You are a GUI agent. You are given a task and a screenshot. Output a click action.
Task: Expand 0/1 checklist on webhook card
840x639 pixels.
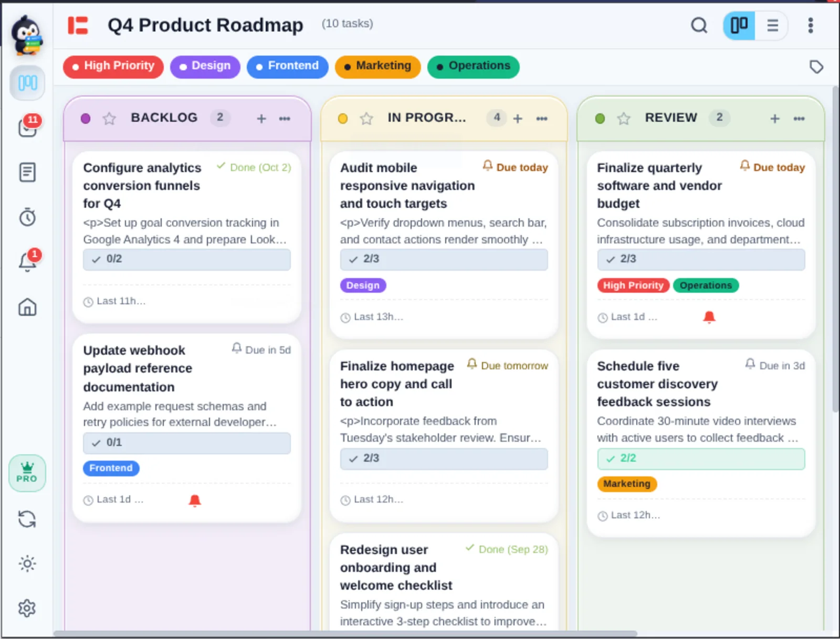187,443
